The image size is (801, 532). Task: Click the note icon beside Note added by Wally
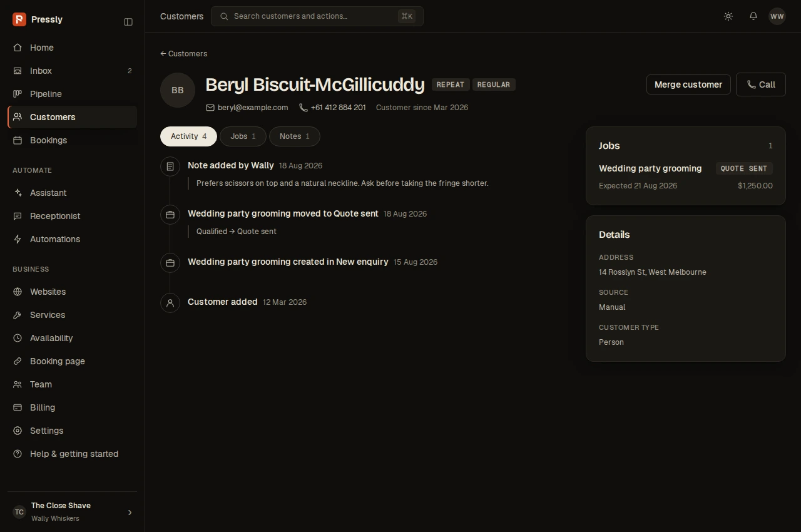tap(170, 166)
